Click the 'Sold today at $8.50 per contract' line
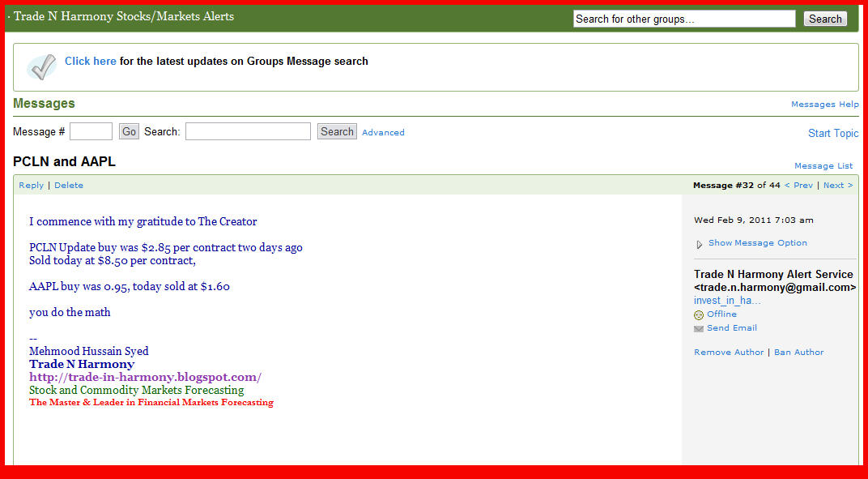The width and height of the screenshot is (868, 479). (x=113, y=260)
